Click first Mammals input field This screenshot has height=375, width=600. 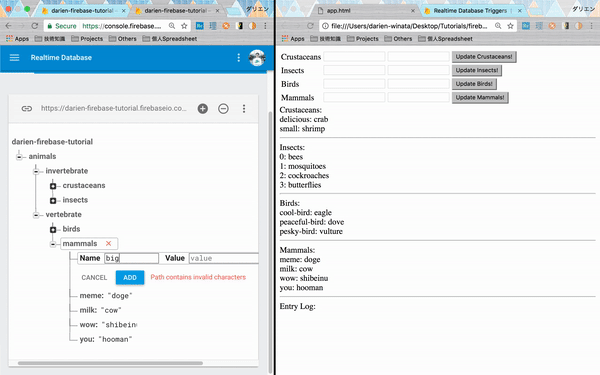pos(354,97)
